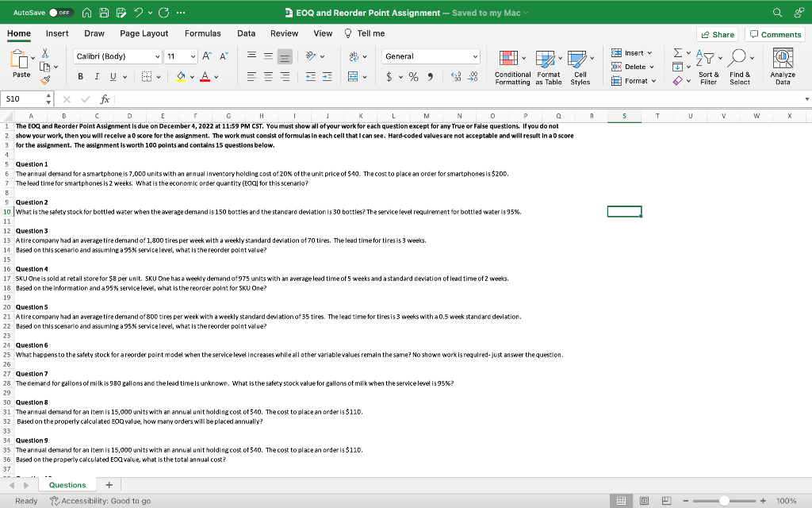The width and height of the screenshot is (812, 508).
Task: Toggle Italic formatting
Action: pyautogui.click(x=97, y=77)
